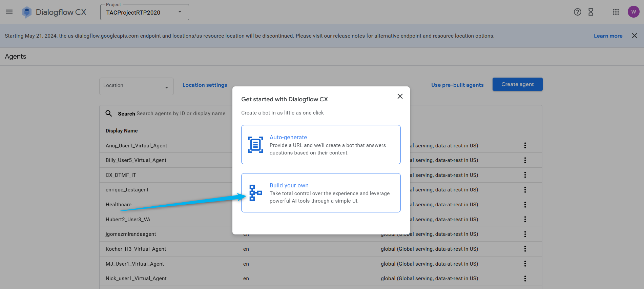Open agent jgomezmirandaagent
The width and height of the screenshot is (644, 289).
[131, 234]
